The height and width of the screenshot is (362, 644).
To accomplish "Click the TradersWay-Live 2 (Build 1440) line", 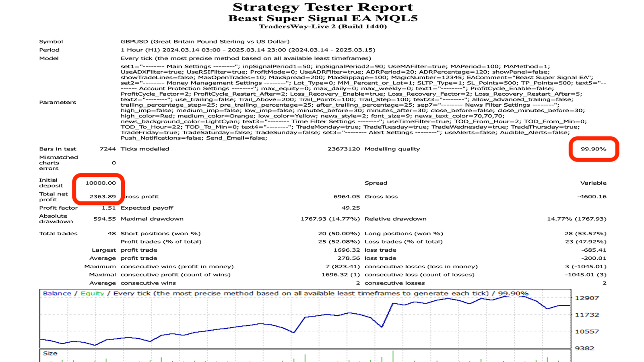I will 323,27.
